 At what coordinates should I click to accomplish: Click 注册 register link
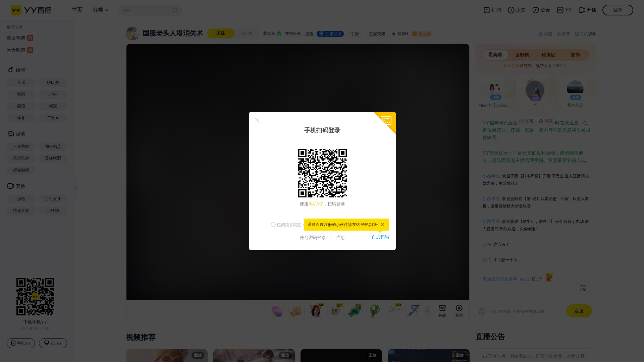(x=340, y=238)
